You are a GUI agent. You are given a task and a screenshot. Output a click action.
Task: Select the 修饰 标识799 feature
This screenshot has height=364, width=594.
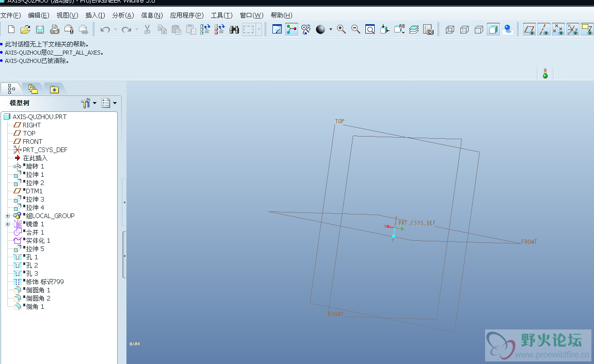point(45,282)
